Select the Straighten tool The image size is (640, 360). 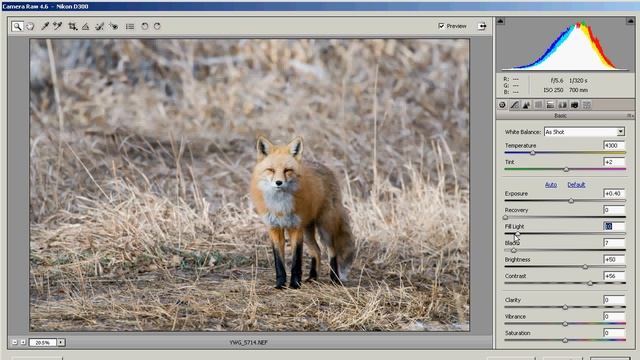click(85, 26)
